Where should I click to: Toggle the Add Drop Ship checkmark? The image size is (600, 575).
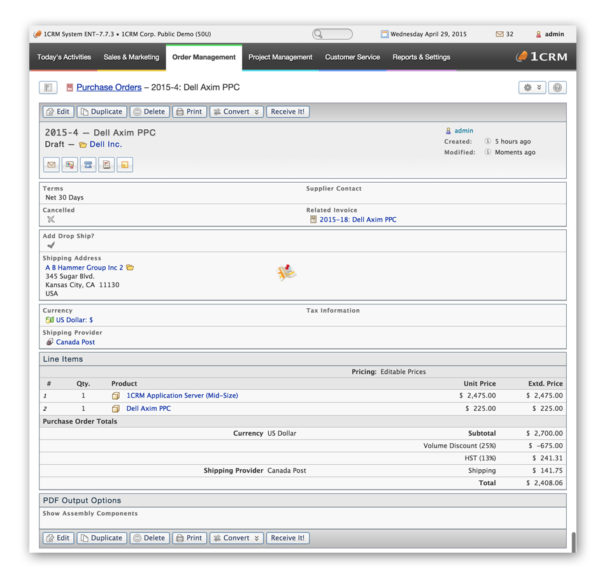50,245
